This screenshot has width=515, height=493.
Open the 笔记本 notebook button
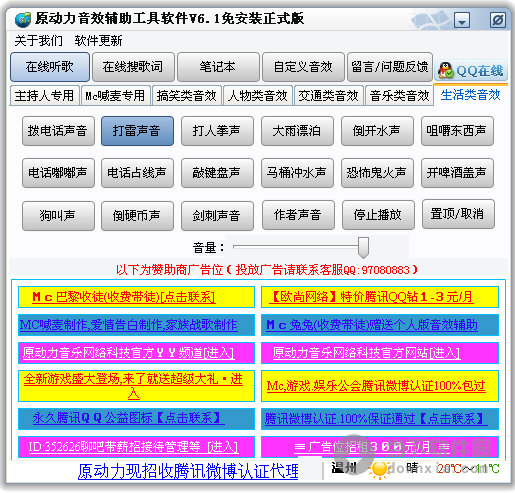(x=218, y=67)
